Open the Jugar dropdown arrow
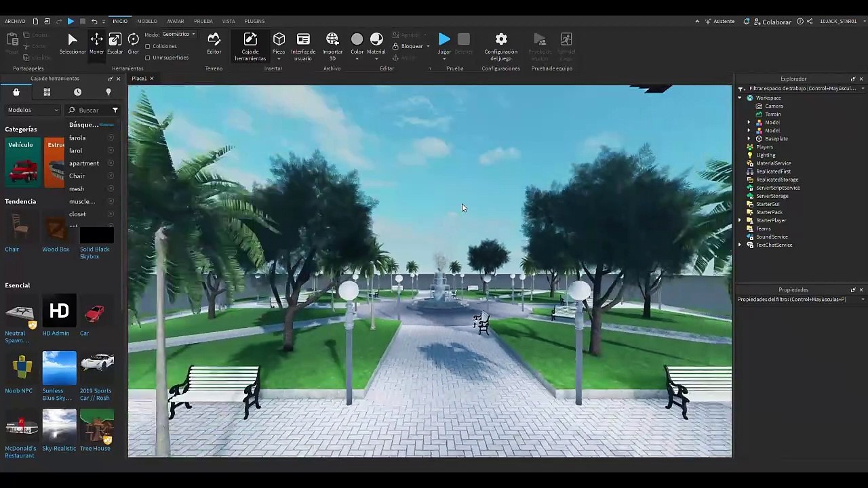Screen dimensions: 868x488 coord(444,59)
